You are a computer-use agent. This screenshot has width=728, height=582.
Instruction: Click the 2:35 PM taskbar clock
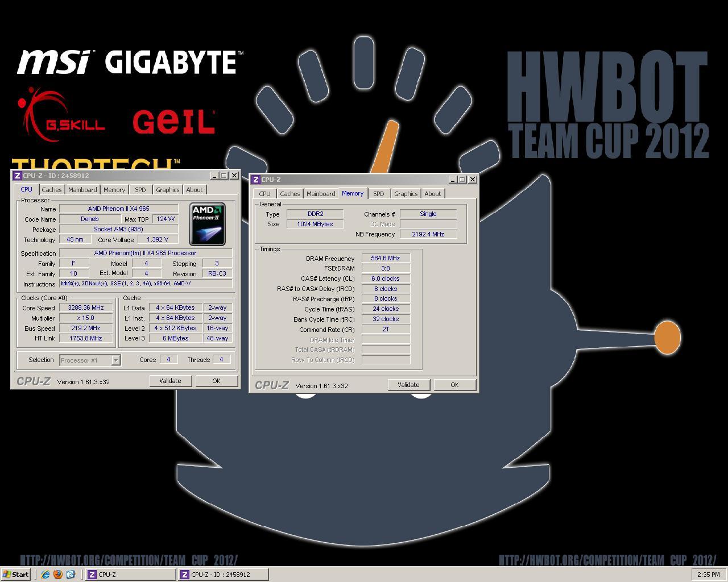[x=708, y=575]
